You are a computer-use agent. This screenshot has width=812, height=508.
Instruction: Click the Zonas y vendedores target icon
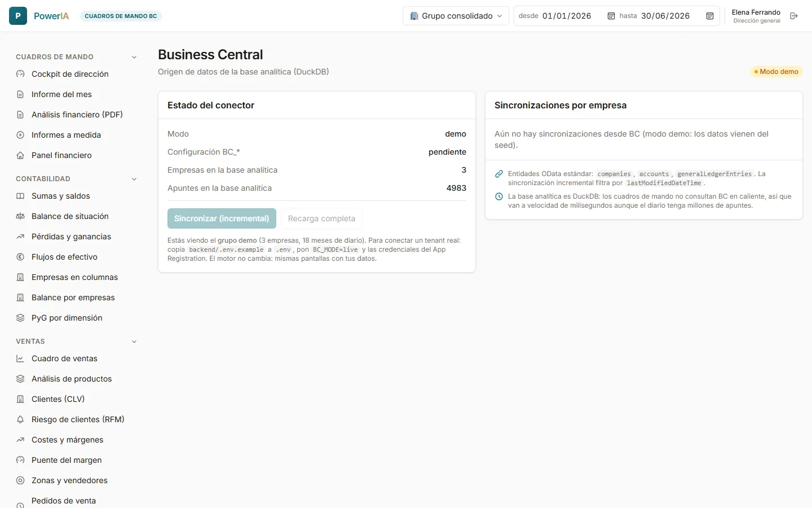tap(20, 480)
